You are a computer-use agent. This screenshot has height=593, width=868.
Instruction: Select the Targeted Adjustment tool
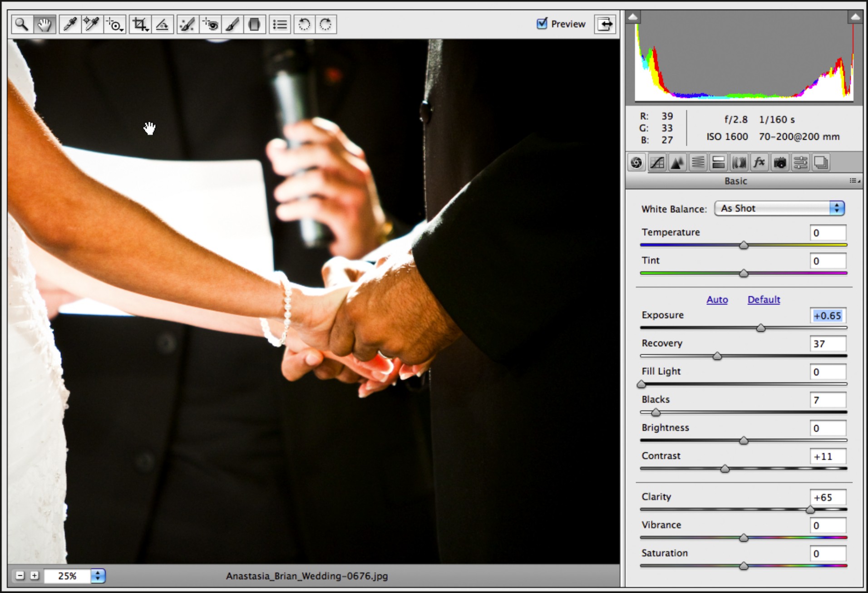[x=115, y=24]
